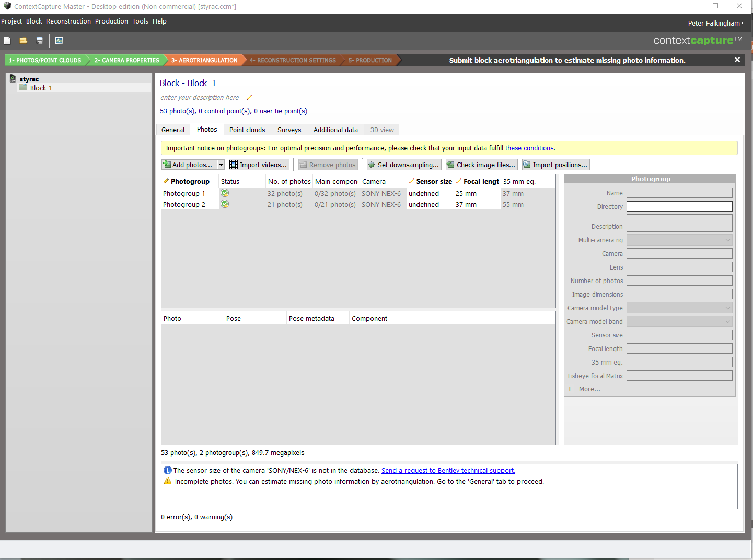
Task: Close the workflow hint banner
Action: [x=737, y=60]
